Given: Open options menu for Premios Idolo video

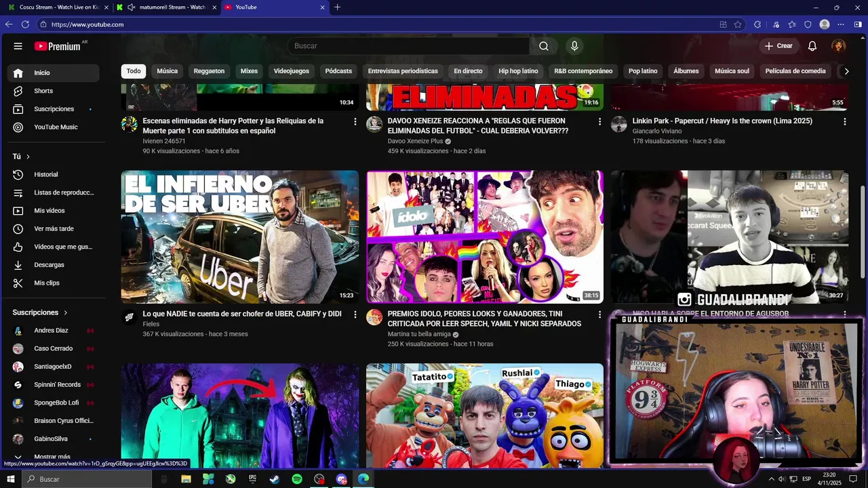Looking at the screenshot, I should tap(599, 314).
